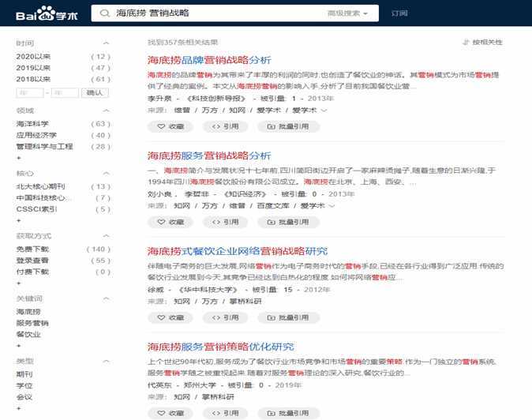Open the 高级搜索 dropdown
The height and width of the screenshot is (420, 532).
[x=347, y=13]
